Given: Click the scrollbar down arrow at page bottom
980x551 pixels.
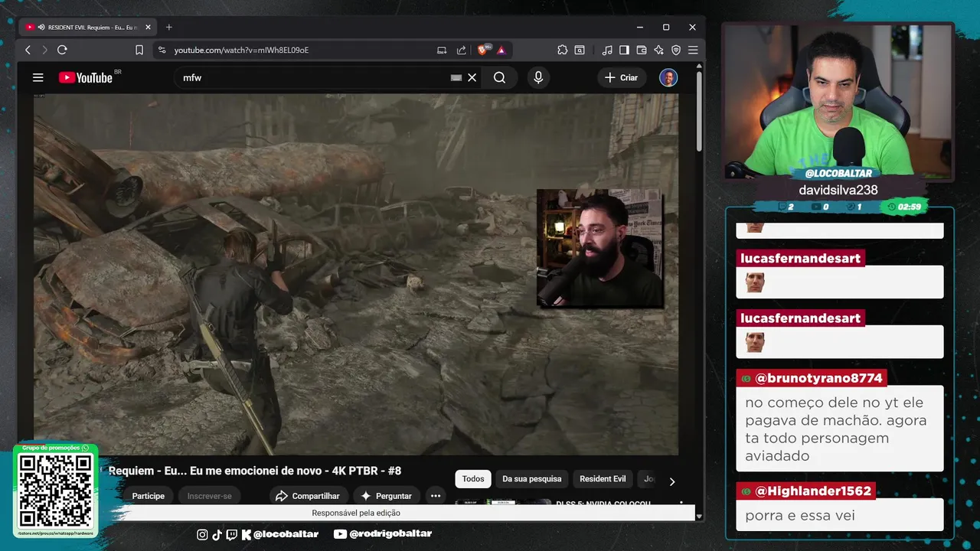Looking at the screenshot, I should point(699,517).
